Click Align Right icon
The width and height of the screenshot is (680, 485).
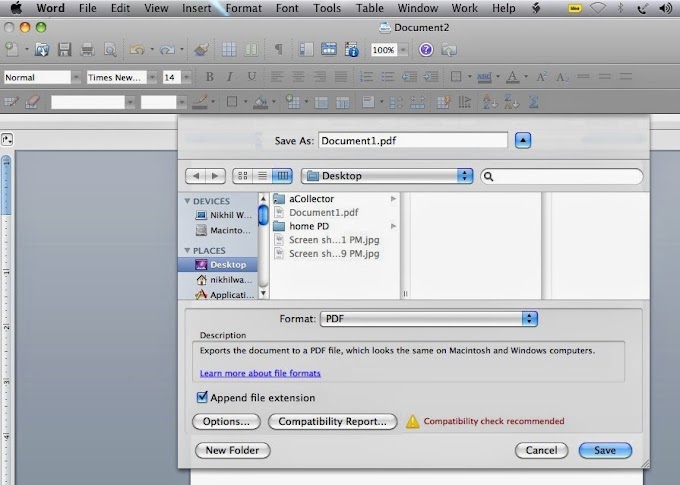[x=320, y=77]
